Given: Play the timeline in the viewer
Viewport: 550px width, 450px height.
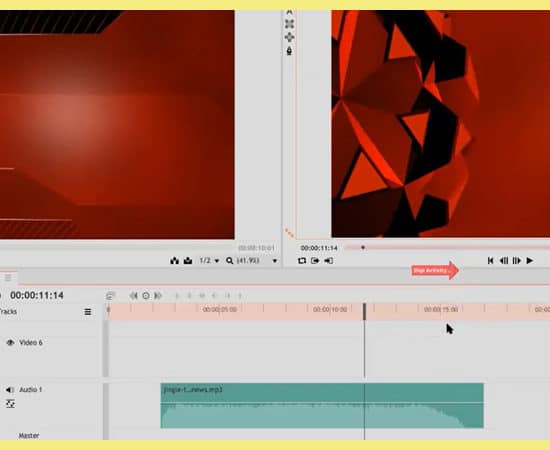Looking at the screenshot, I should click(530, 261).
